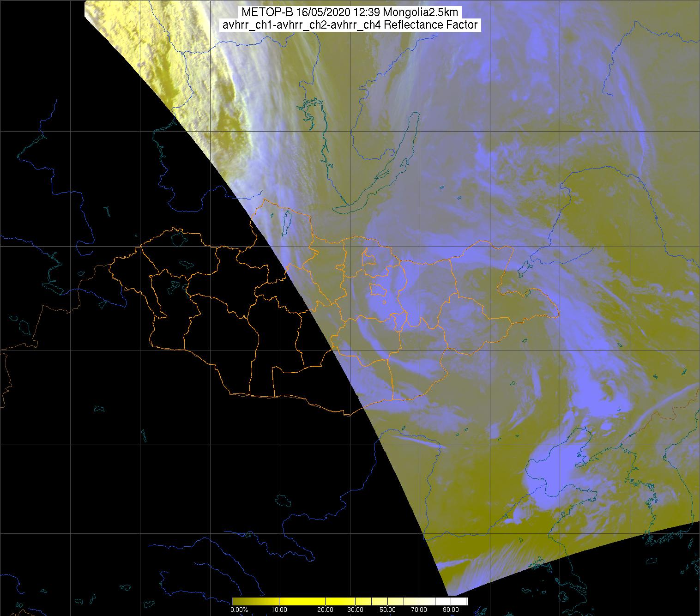Viewport: 700px width, 616px height.
Task: Click the "20.00" colorbar label
Action: pos(326,610)
